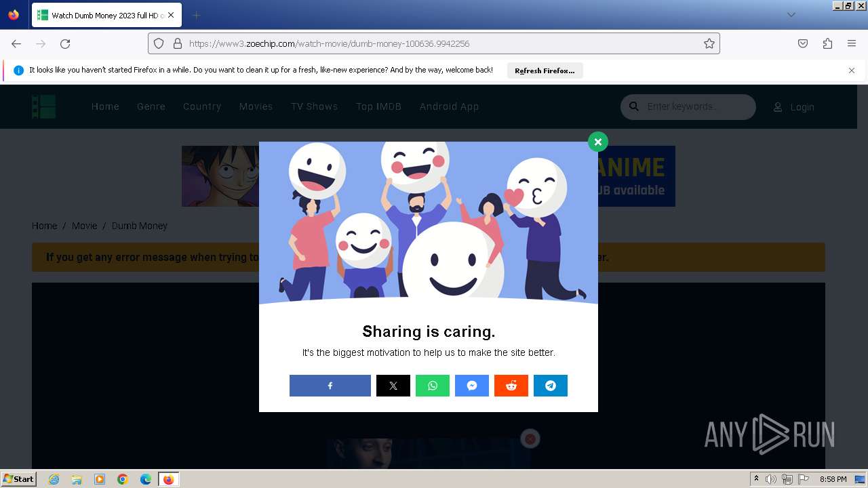Open the Login link
The image size is (868, 488).
click(x=794, y=107)
